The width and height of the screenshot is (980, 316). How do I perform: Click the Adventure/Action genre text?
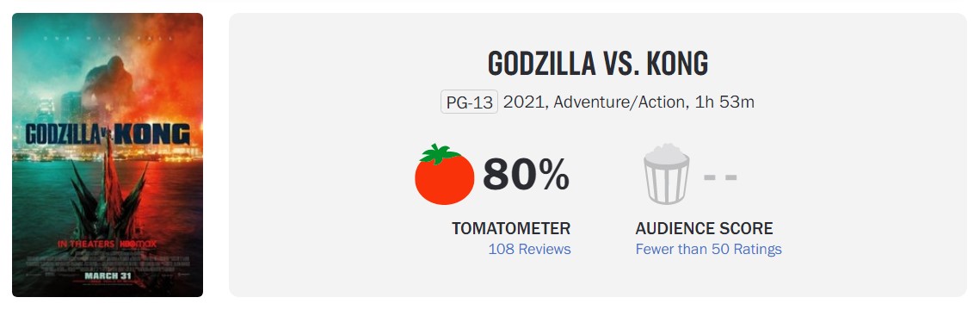(x=619, y=102)
